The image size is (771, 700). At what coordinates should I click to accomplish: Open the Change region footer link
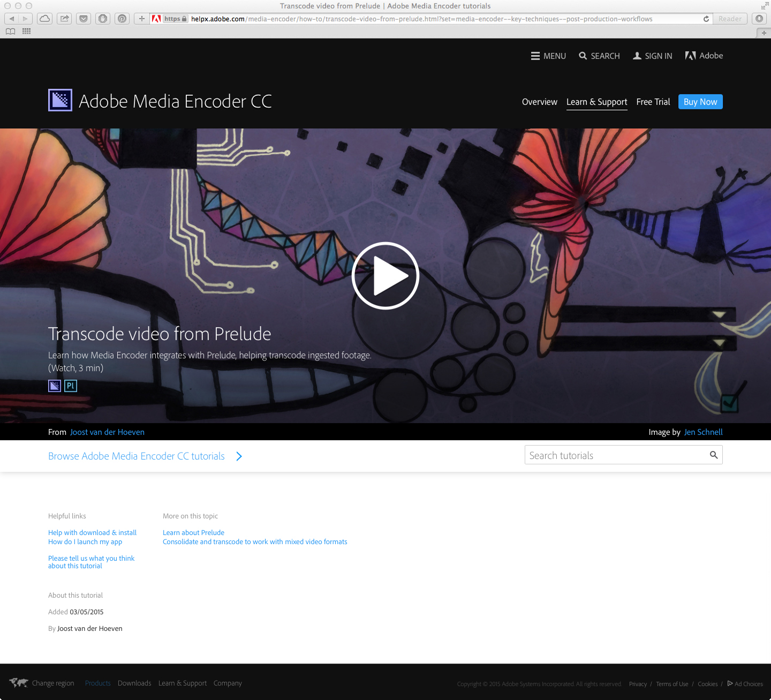(x=53, y=683)
